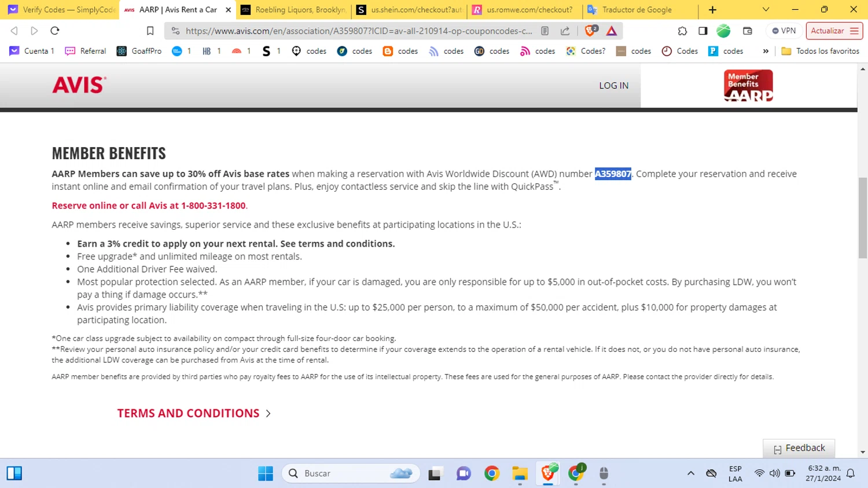Screen dimensions: 868x488
Task: Click the VPN button
Action: pyautogui.click(x=784, y=31)
